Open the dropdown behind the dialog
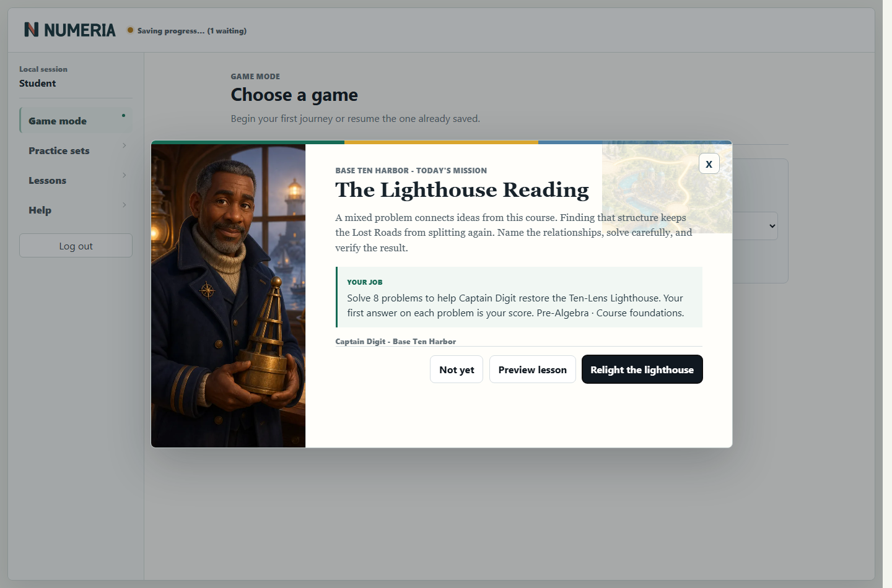The width and height of the screenshot is (892, 588). point(755,226)
